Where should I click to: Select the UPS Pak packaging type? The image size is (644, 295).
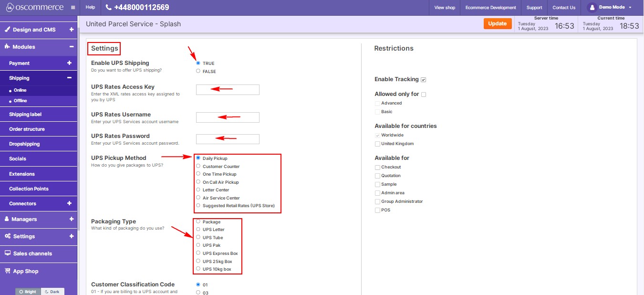pos(198,245)
